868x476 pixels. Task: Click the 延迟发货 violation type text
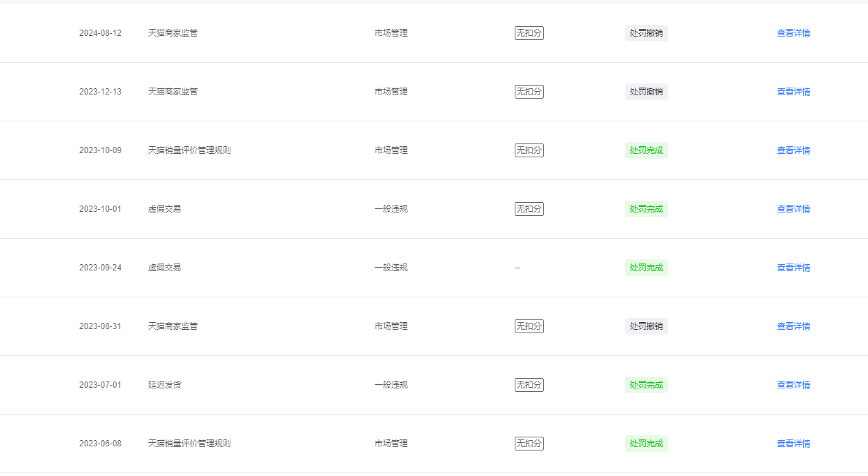tap(165, 385)
